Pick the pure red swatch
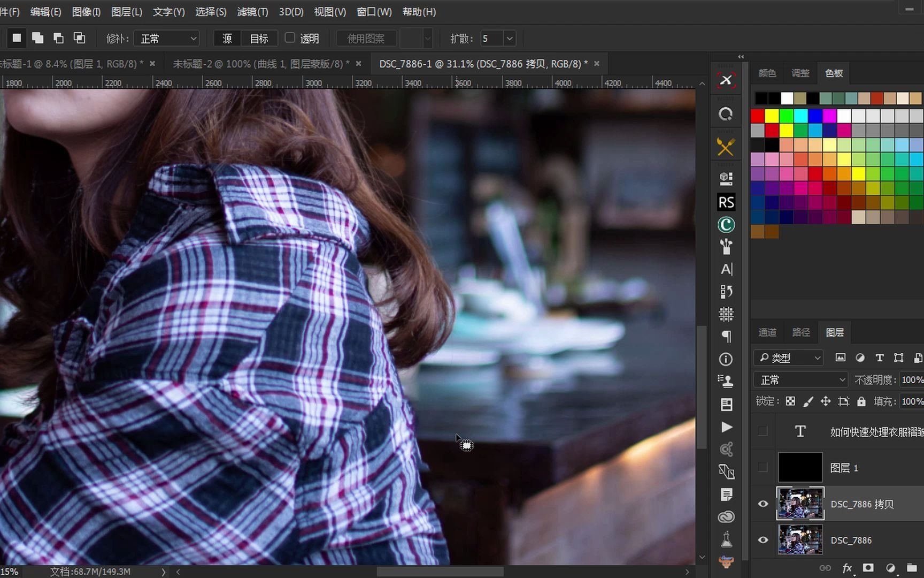 (757, 116)
